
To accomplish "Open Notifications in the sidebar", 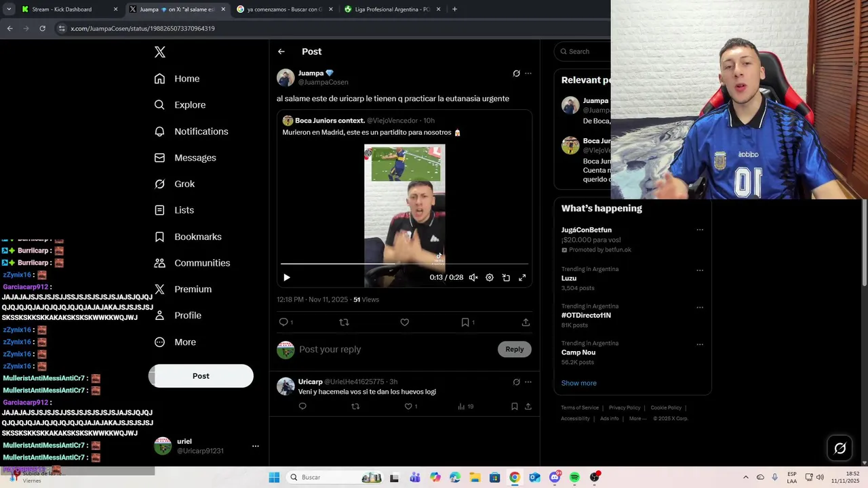I will coord(191,131).
